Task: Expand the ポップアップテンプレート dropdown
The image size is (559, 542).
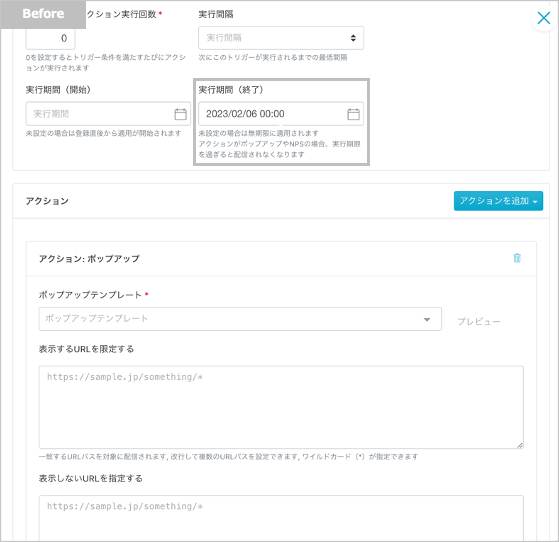Action: (x=240, y=319)
